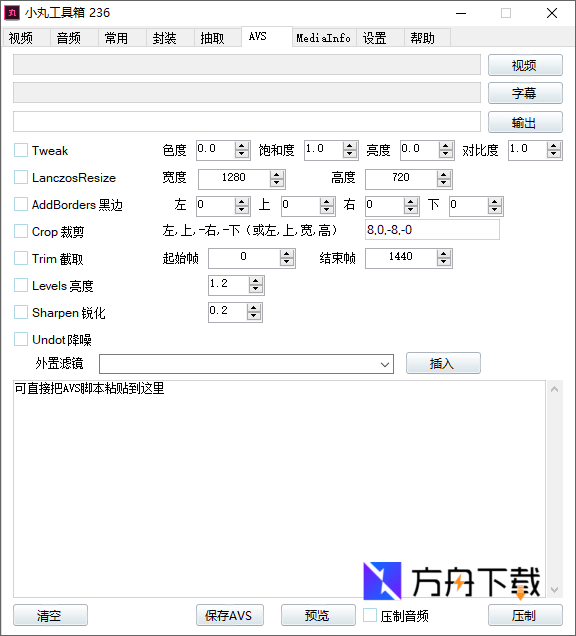Viewport: 576px width, 636px height.
Task: Select the 封装 tab
Action: [x=170, y=38]
